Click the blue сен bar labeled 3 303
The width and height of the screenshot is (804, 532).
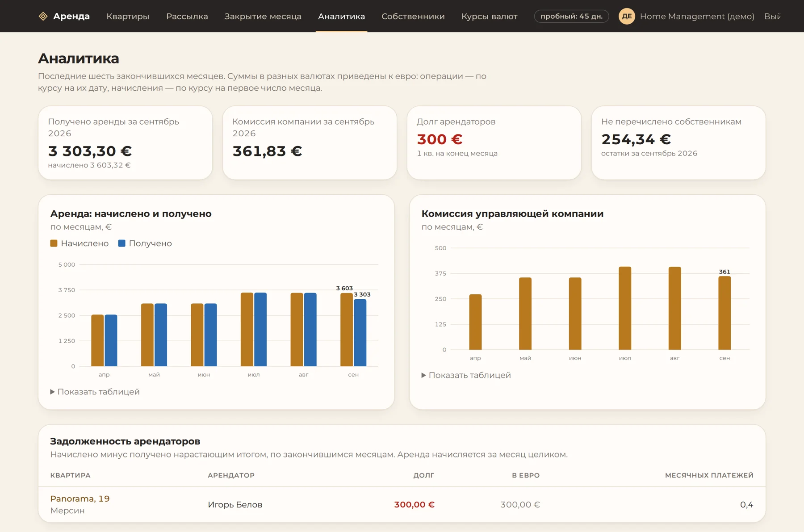pyautogui.click(x=360, y=333)
